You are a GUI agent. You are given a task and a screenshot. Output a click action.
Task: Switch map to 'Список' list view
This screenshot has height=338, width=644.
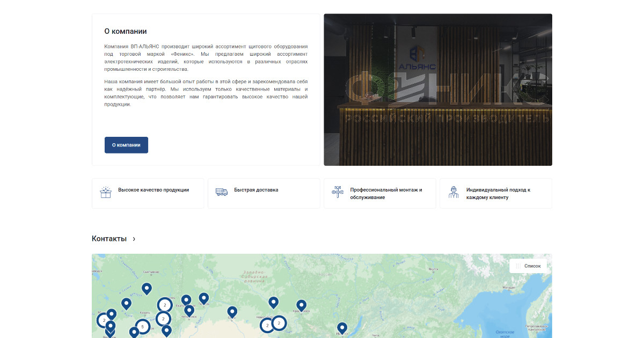(528, 266)
